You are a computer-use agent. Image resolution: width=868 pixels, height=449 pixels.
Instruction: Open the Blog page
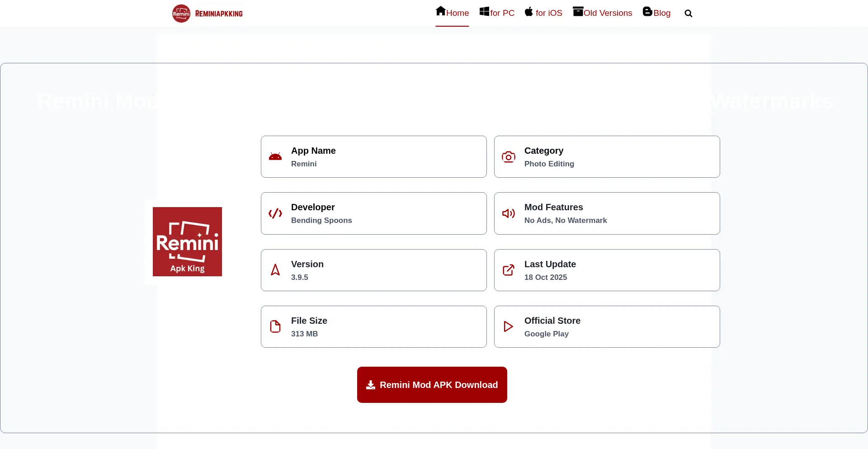point(656,13)
